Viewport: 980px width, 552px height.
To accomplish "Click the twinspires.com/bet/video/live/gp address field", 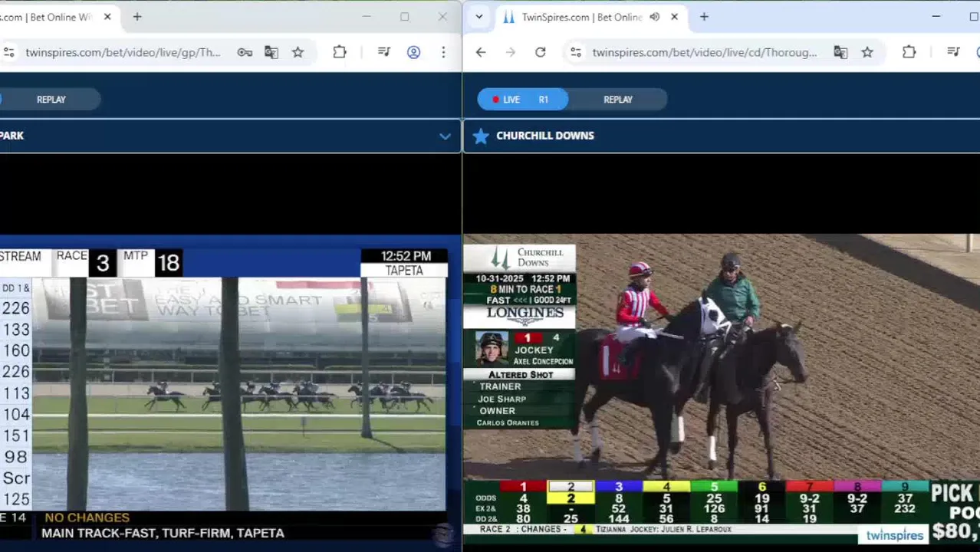I will coord(123,52).
